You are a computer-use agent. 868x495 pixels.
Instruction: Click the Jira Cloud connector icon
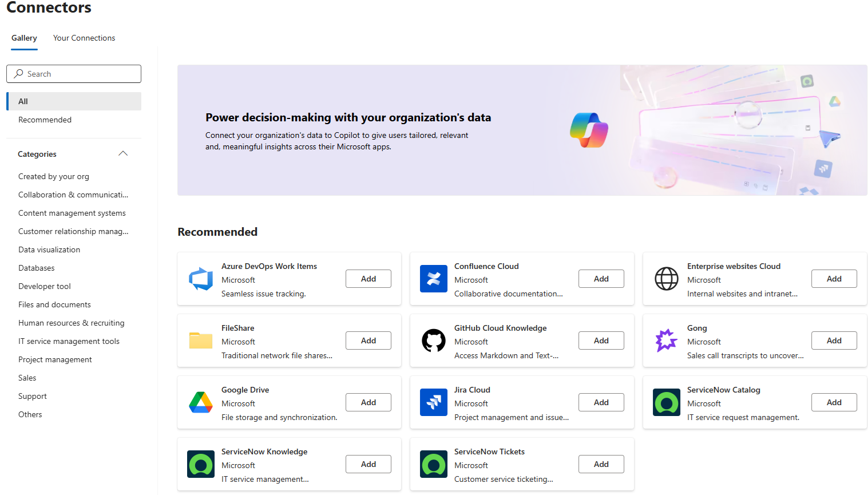434,402
